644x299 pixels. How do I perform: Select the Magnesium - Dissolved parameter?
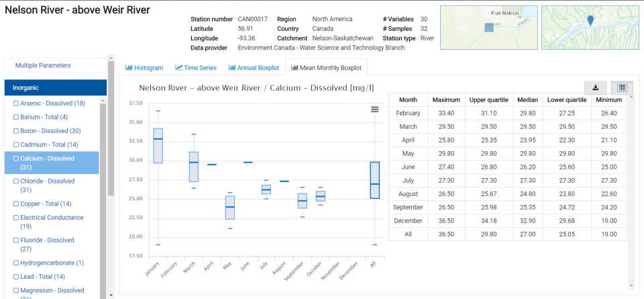coord(52,290)
